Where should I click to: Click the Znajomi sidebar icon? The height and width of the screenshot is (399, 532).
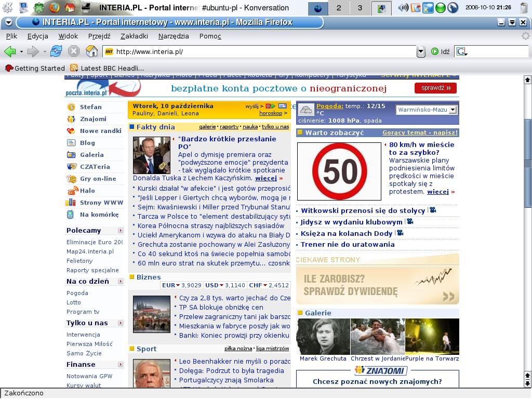(x=71, y=119)
